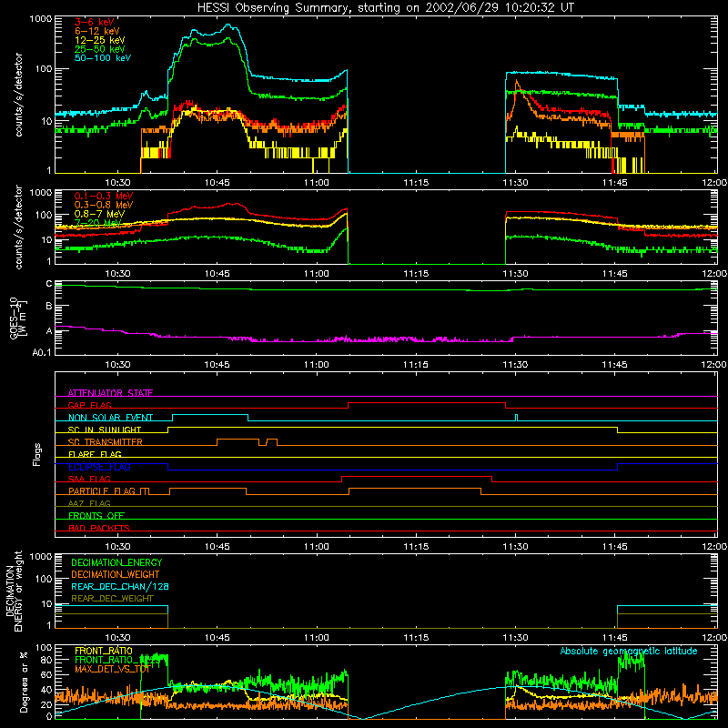Select the 'GAP_FLAG' label

[x=89, y=405]
